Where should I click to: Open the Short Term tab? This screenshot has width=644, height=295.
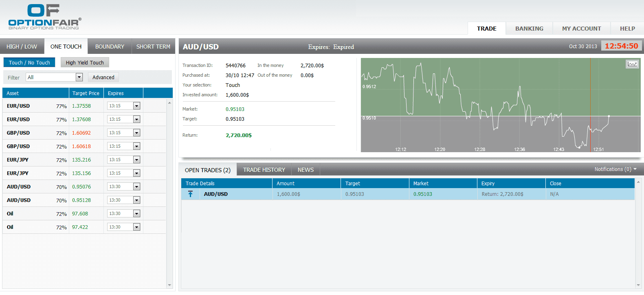point(153,47)
